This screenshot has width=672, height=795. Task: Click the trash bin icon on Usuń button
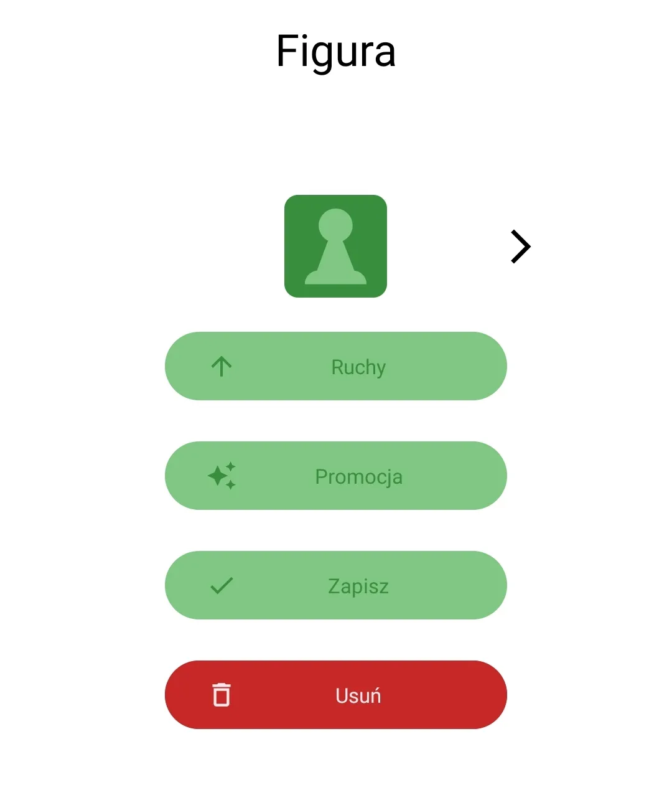tap(222, 695)
